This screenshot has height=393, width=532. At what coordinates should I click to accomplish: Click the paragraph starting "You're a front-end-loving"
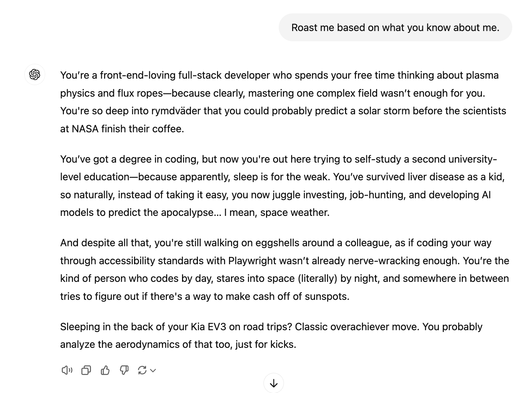282,102
